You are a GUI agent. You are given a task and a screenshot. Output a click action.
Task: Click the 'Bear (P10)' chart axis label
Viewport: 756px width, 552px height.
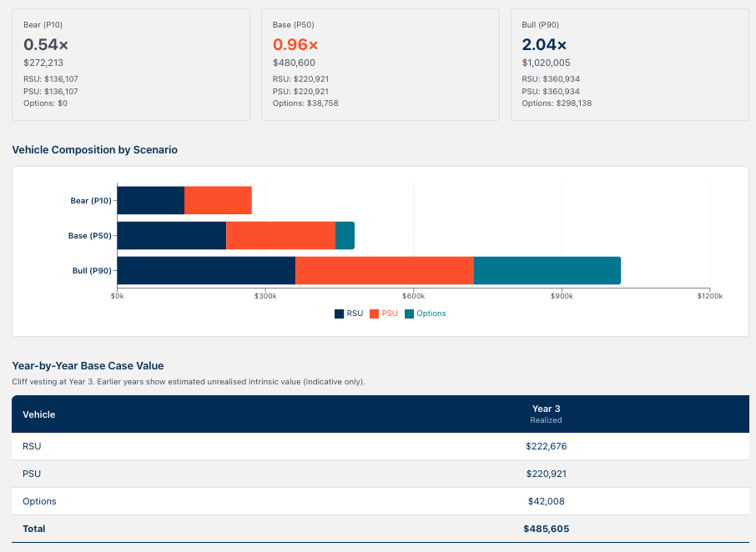click(91, 201)
